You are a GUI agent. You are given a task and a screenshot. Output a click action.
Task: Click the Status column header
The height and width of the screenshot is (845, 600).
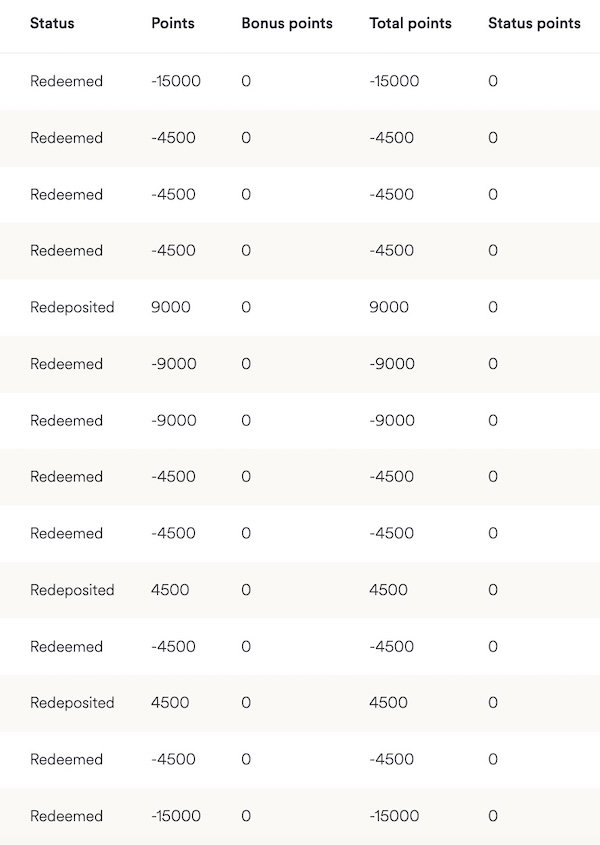(x=52, y=23)
